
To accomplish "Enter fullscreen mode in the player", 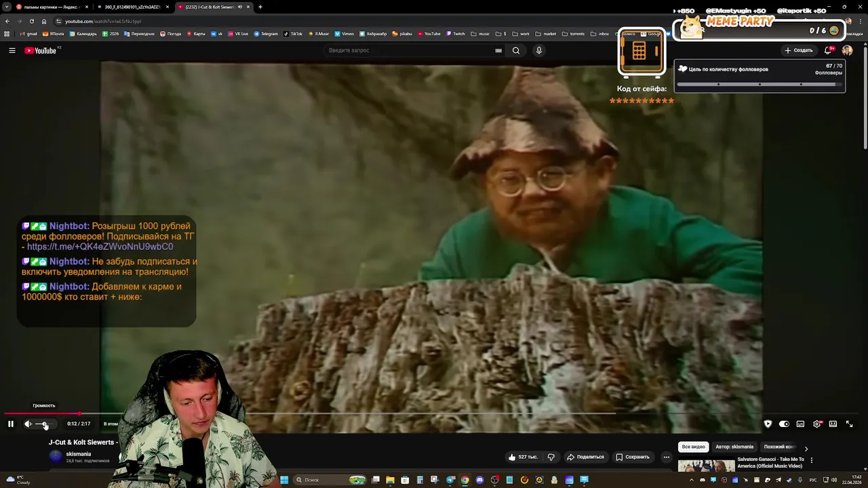I will coord(849,424).
